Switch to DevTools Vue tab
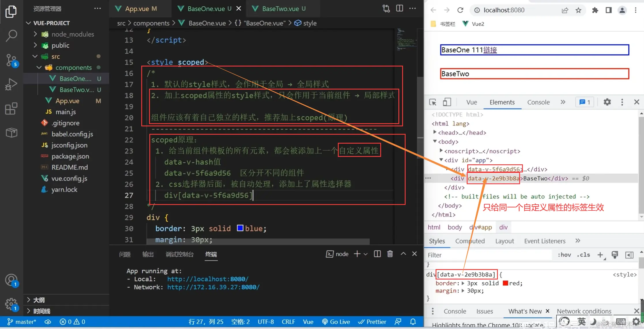The width and height of the screenshot is (644, 329). [x=472, y=102]
